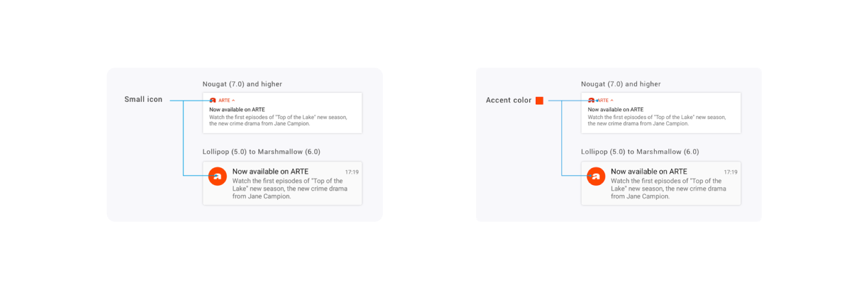Click the left 'Nougat (7.0) and higher' heading

(242, 84)
